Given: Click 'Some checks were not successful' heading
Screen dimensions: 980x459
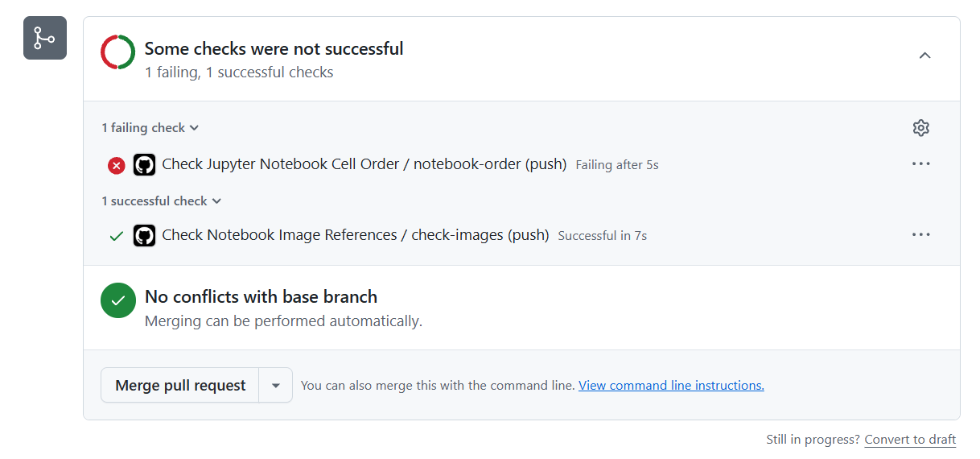Looking at the screenshot, I should pos(274,48).
